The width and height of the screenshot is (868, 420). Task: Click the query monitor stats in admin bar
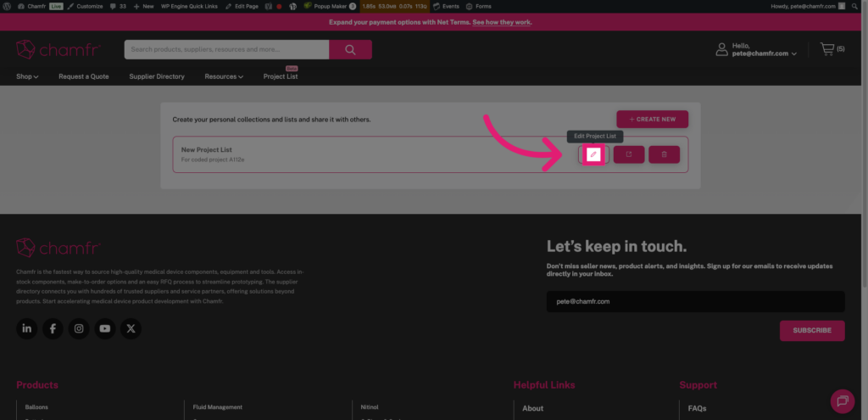(394, 6)
